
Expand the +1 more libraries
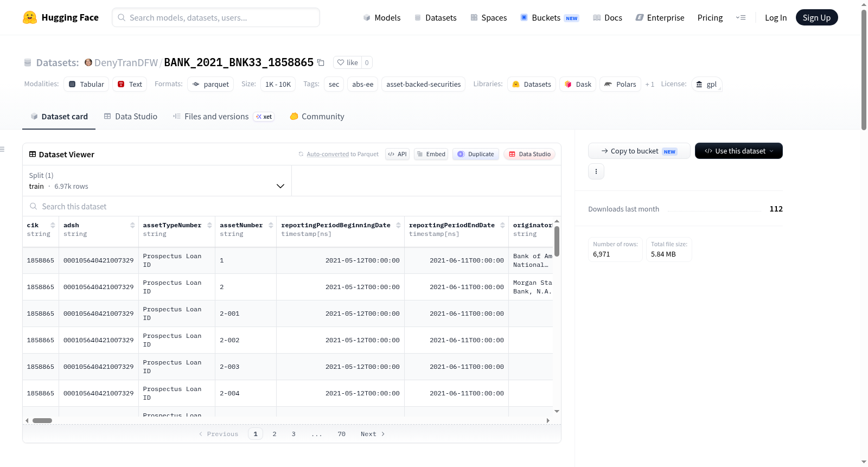[x=650, y=84]
